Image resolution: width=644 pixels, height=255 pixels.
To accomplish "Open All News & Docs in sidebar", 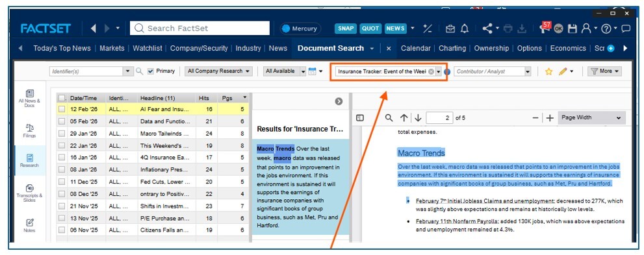I will pos(30,99).
